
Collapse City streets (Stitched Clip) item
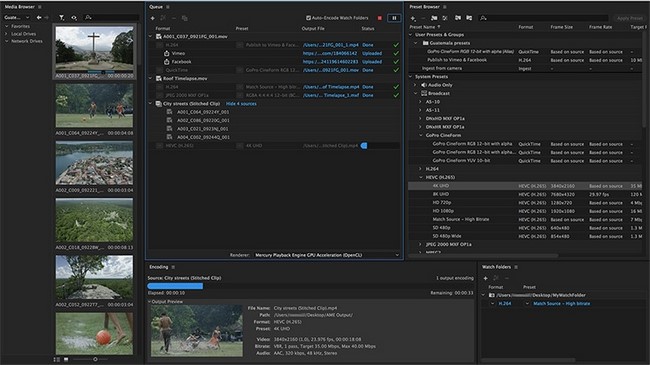tap(150, 104)
